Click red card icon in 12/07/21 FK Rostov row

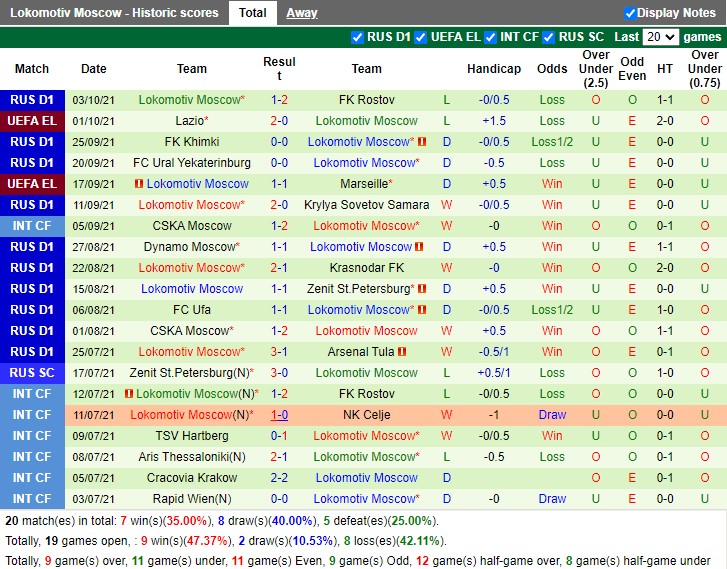[x=129, y=394]
